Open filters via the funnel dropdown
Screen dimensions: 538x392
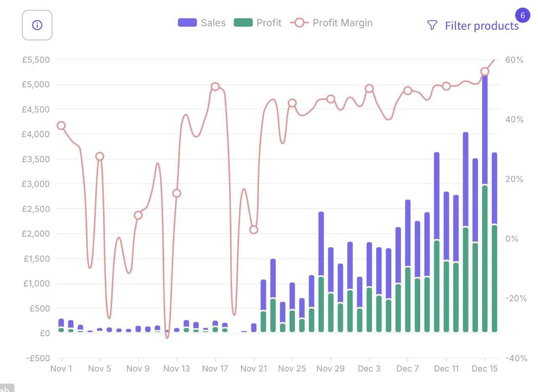click(x=432, y=26)
